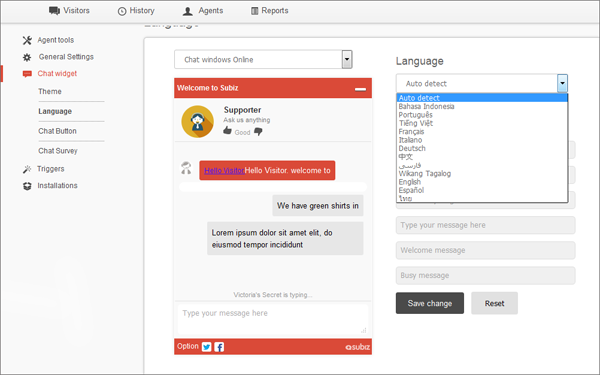Image resolution: width=600 pixels, height=375 pixels.
Task: Select Português language option
Action: click(482, 115)
